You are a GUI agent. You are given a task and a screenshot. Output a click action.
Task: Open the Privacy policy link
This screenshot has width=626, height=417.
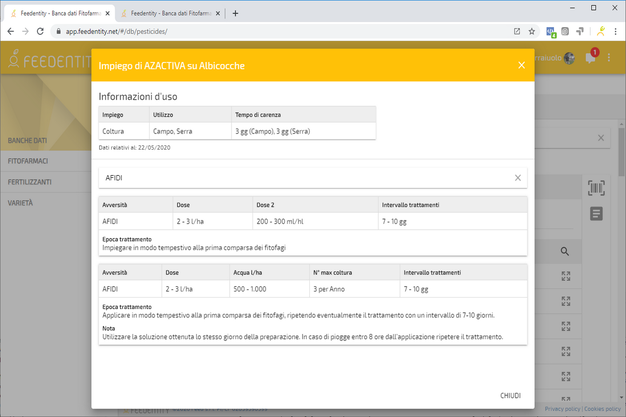[562, 410]
